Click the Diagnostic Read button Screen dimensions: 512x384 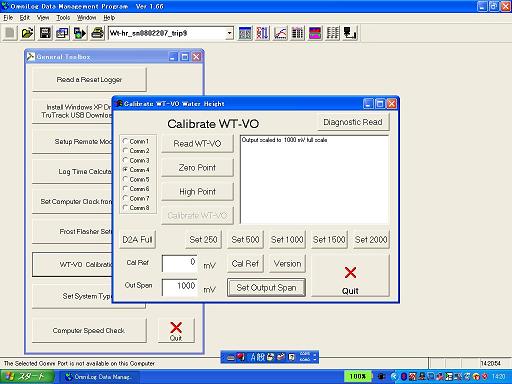(x=353, y=122)
